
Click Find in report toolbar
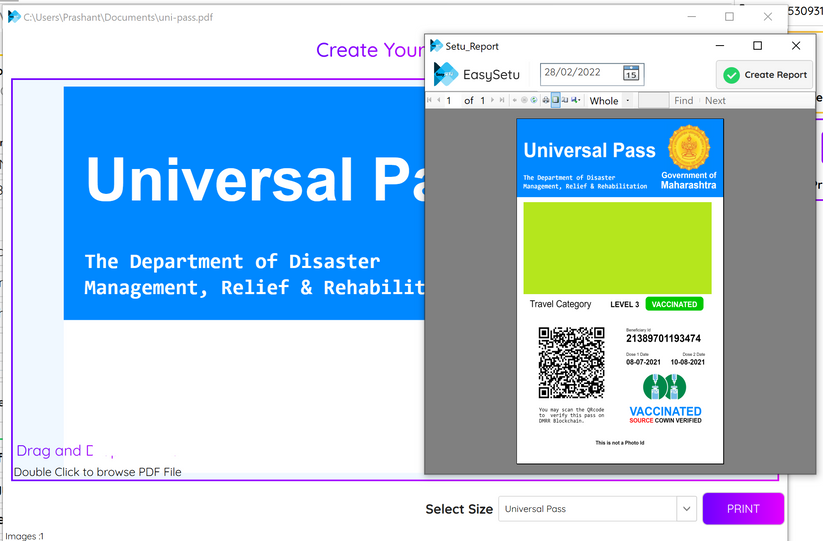pyautogui.click(x=683, y=101)
